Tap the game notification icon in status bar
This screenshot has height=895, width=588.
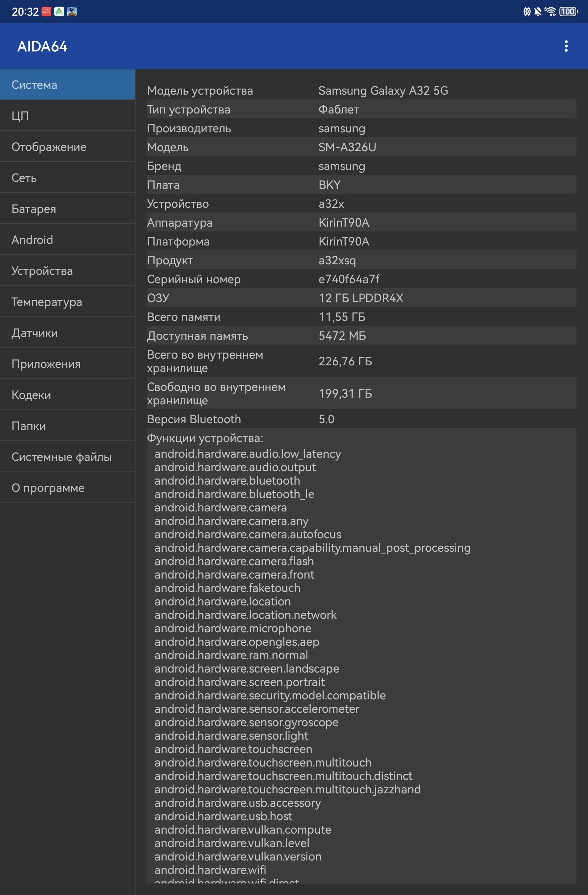[72, 12]
